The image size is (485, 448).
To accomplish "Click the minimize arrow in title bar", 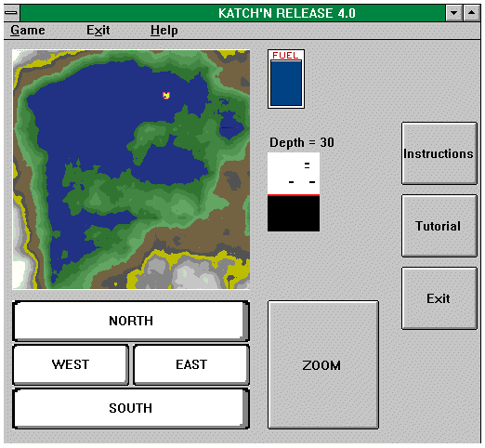I will [453, 13].
